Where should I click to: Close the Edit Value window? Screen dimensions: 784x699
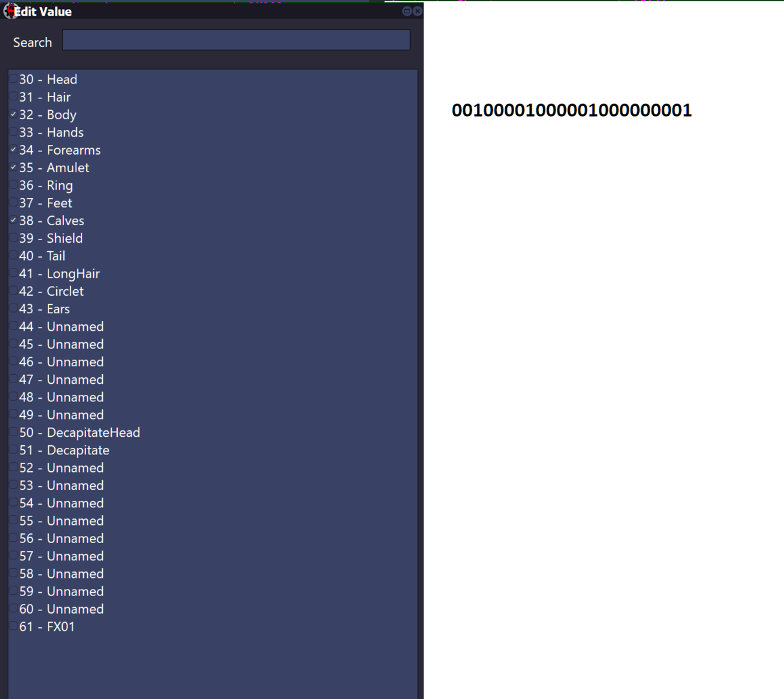tap(418, 11)
